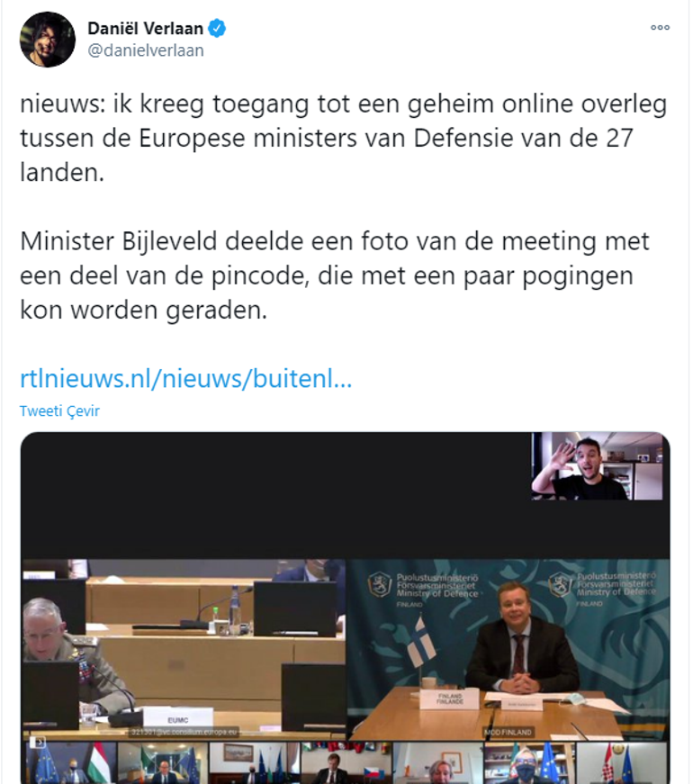This screenshot has width=693, height=784.
Task: Click the Finnish Ministry of Defence lion logo
Action: click(x=379, y=585)
